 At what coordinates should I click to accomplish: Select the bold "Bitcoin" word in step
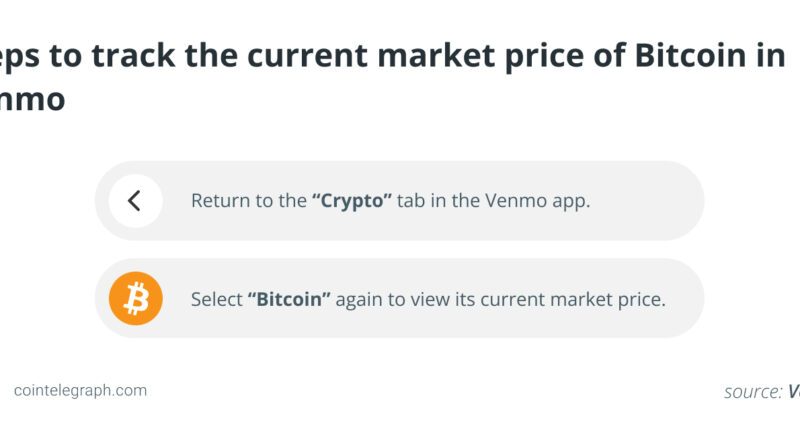289,299
